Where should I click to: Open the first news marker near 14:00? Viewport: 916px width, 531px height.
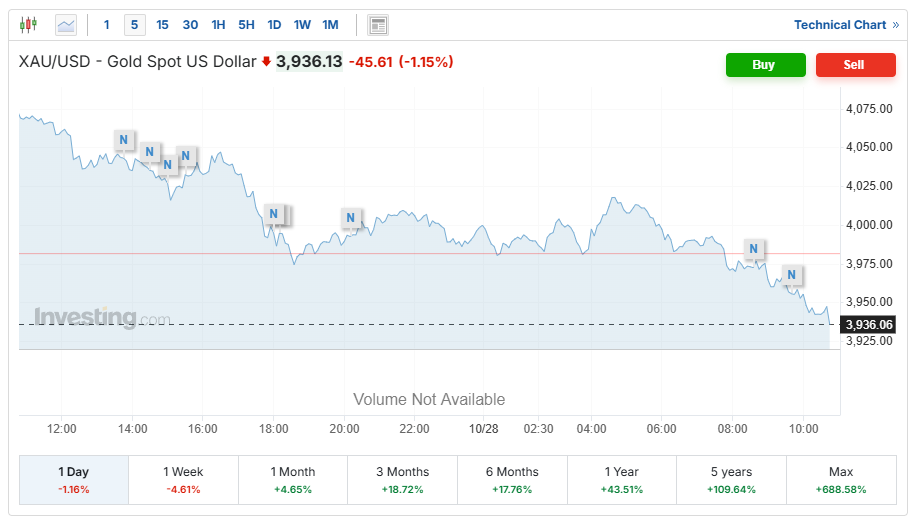(x=124, y=140)
